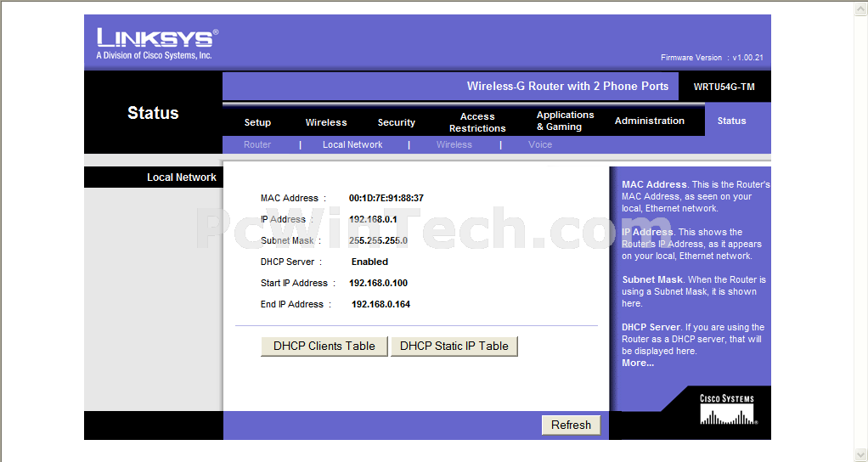Open the DHCP Static IP Table
The width and height of the screenshot is (868, 462).
(x=454, y=346)
